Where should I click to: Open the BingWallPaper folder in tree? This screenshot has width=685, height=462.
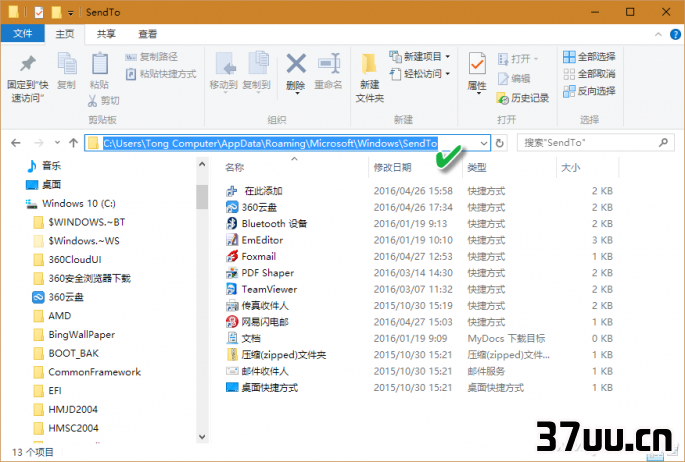74,334
